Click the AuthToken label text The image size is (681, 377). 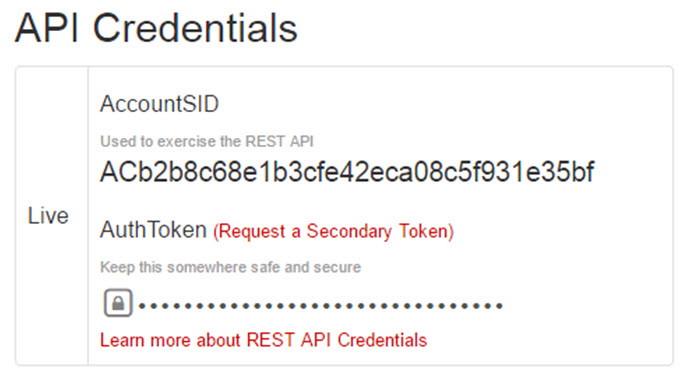click(x=153, y=230)
